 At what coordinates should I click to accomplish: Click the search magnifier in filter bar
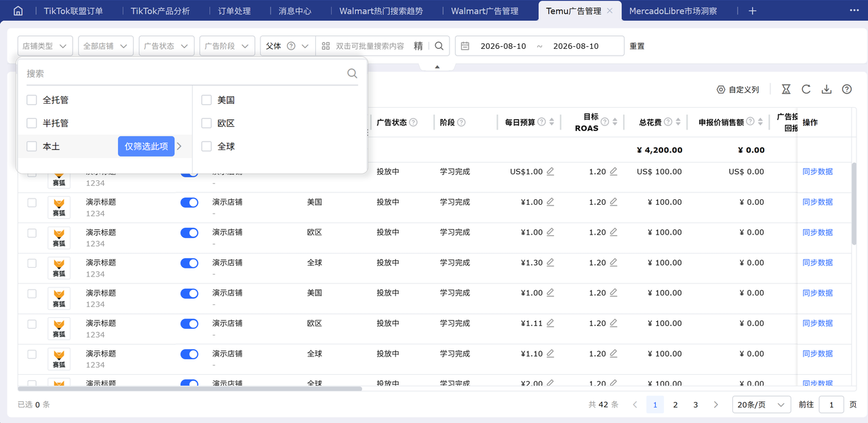click(x=439, y=46)
